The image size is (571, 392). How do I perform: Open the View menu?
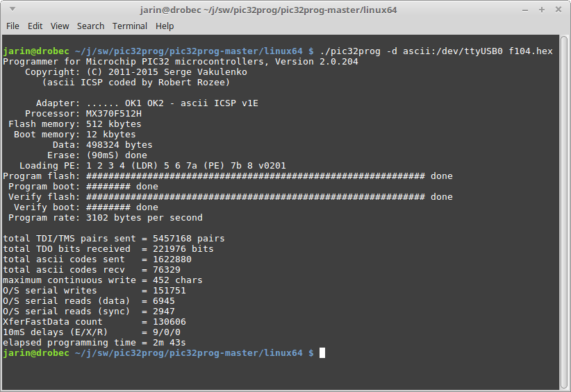point(60,26)
